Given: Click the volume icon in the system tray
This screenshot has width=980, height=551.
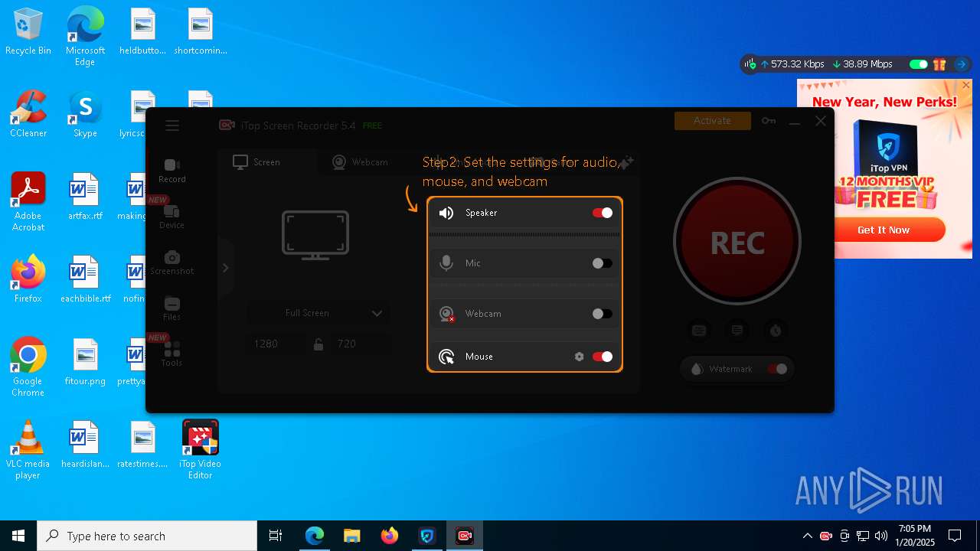Looking at the screenshot, I should [881, 536].
